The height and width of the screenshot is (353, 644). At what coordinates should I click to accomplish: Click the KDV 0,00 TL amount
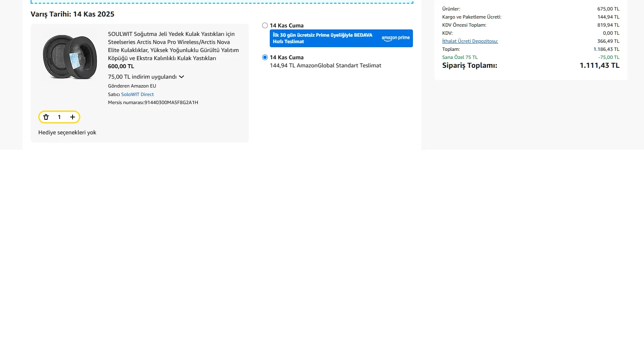(x=611, y=33)
